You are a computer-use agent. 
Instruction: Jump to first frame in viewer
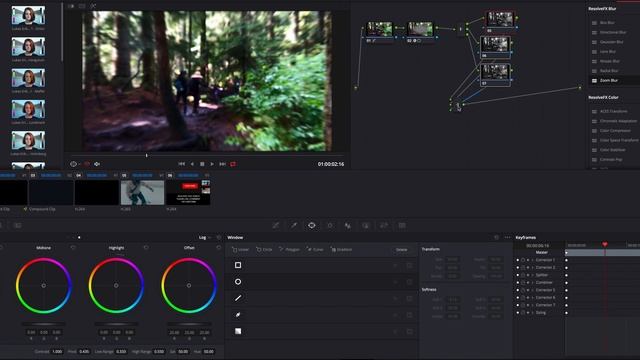(x=182, y=164)
